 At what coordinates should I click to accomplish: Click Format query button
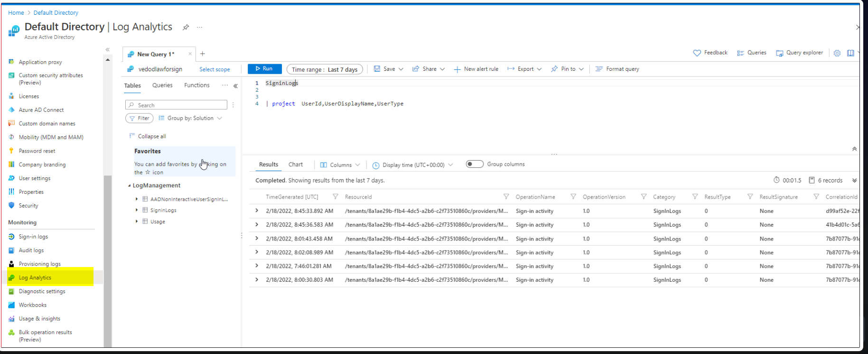click(617, 69)
